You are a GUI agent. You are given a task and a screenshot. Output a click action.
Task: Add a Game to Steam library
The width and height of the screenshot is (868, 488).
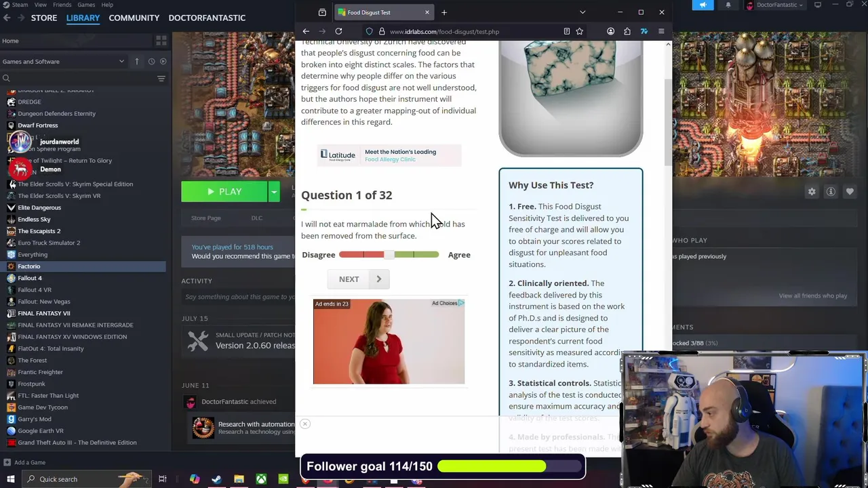point(25,462)
